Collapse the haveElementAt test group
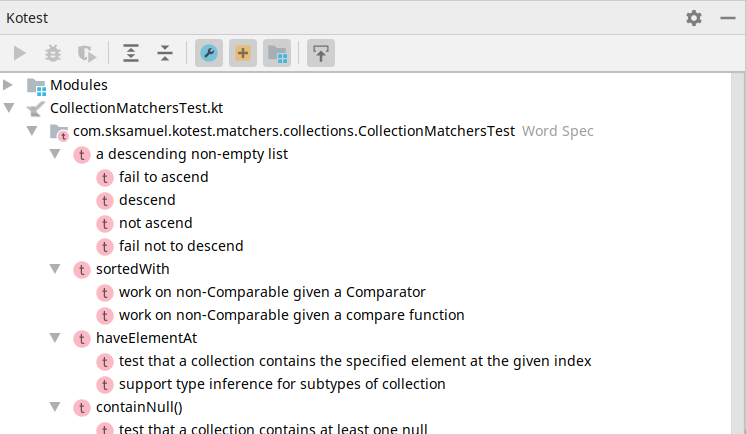The width and height of the screenshot is (746, 434). coord(55,337)
